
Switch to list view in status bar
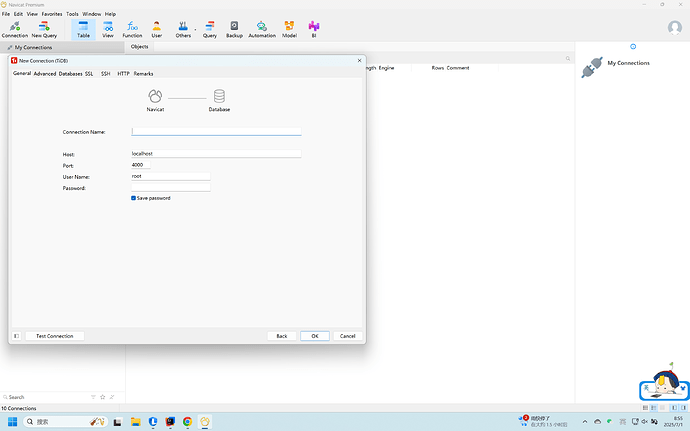[646, 408]
